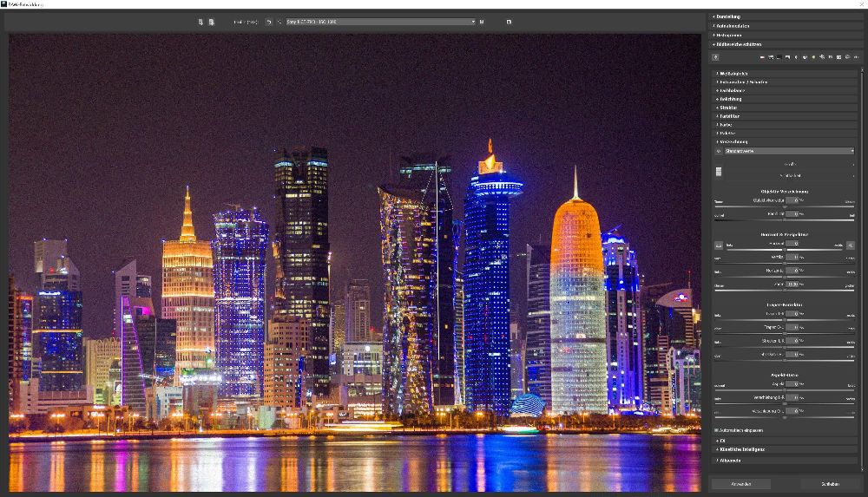Viewport: 868px width, 497px height.
Task: Click the save icon next to profile dropdown
Action: click(x=482, y=22)
